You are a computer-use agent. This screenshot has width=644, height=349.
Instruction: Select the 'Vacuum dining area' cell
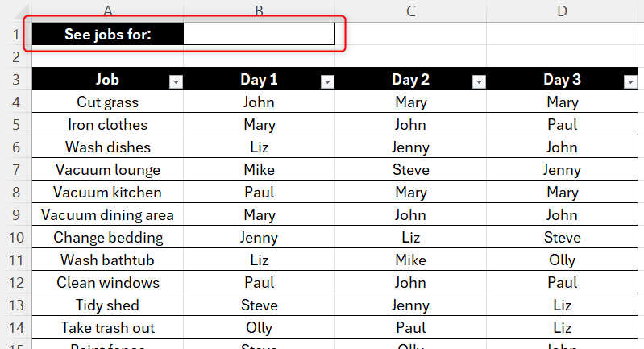tap(108, 214)
